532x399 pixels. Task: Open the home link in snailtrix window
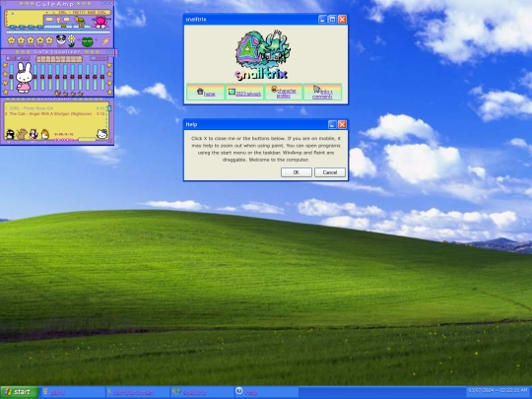point(209,94)
